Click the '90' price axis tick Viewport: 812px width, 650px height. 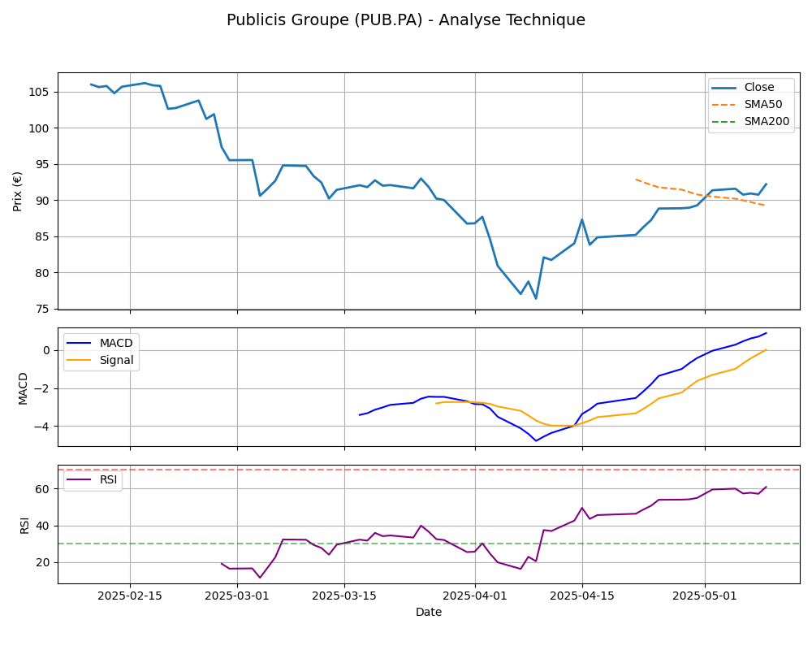42,201
